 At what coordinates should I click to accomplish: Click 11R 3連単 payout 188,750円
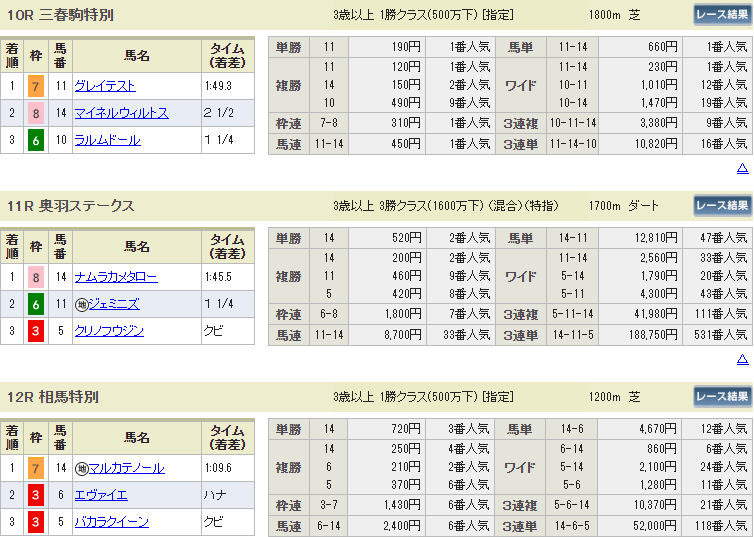tap(653, 335)
